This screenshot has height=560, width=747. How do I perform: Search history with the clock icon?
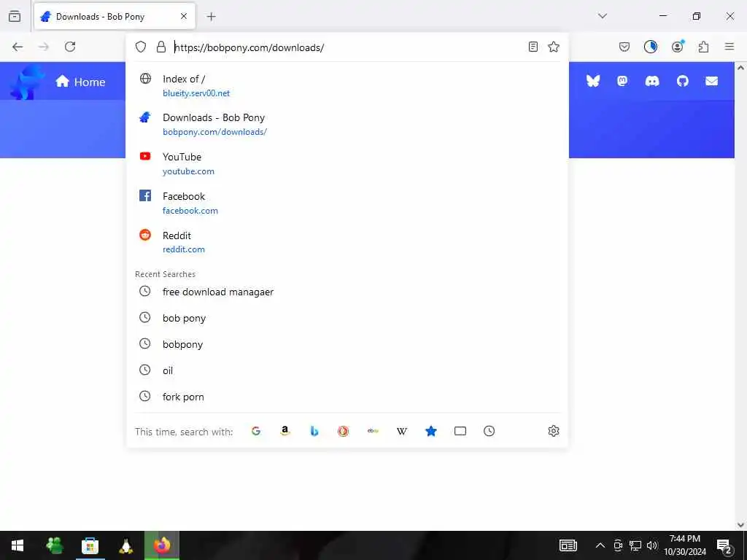pyautogui.click(x=489, y=431)
